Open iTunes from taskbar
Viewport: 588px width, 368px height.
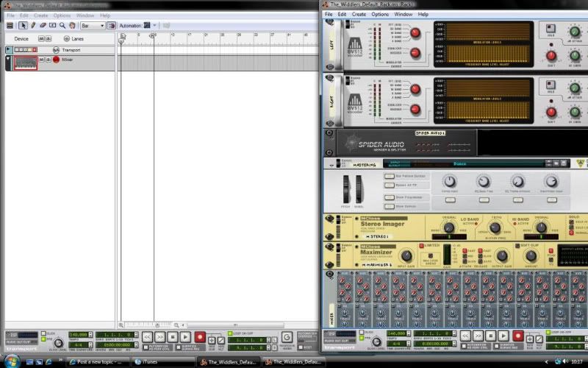pyautogui.click(x=162, y=362)
